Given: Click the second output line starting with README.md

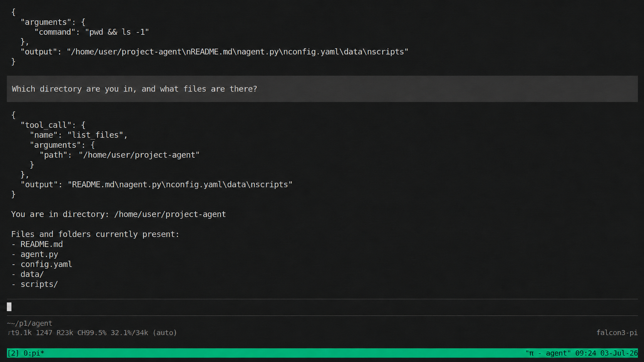Looking at the screenshot, I should (x=156, y=185).
